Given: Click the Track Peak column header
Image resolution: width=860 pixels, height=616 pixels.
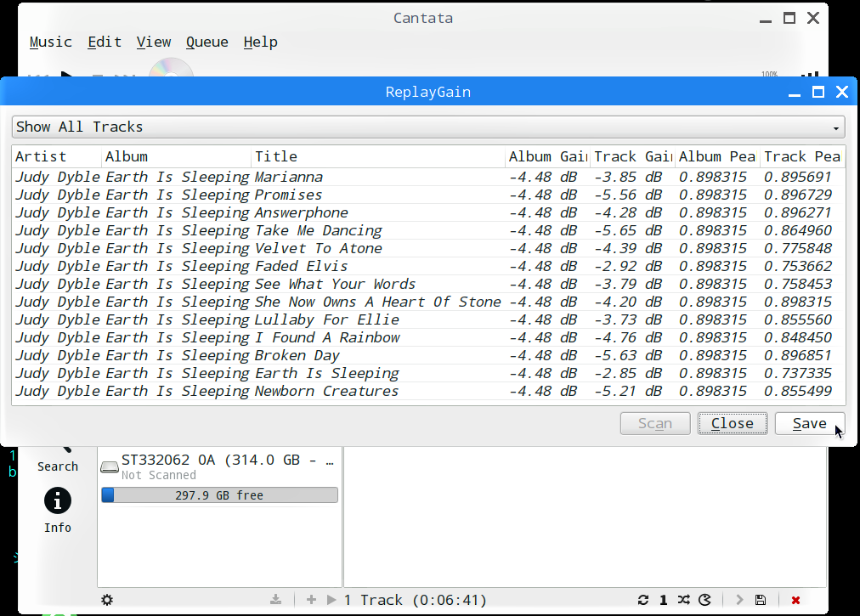Looking at the screenshot, I should coord(802,157).
